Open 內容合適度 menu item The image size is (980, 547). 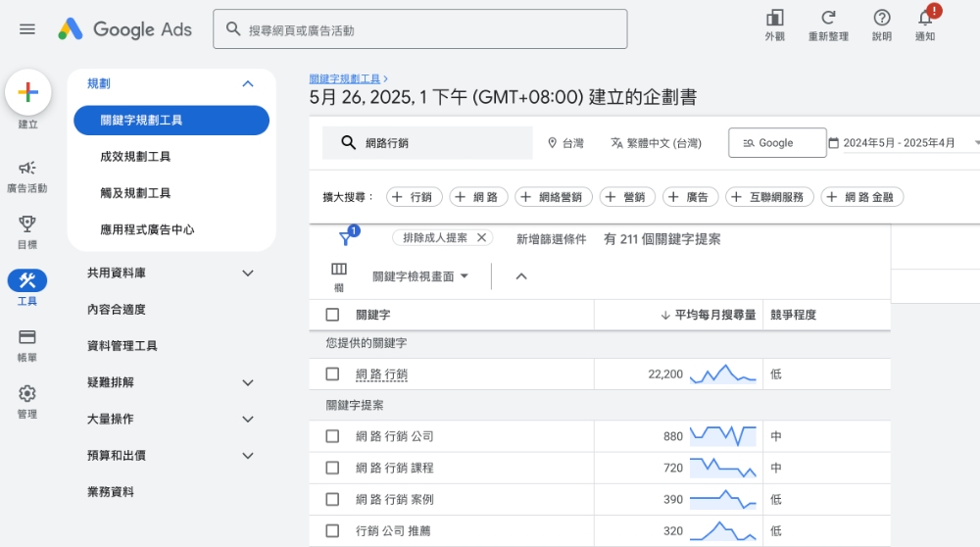tap(117, 310)
